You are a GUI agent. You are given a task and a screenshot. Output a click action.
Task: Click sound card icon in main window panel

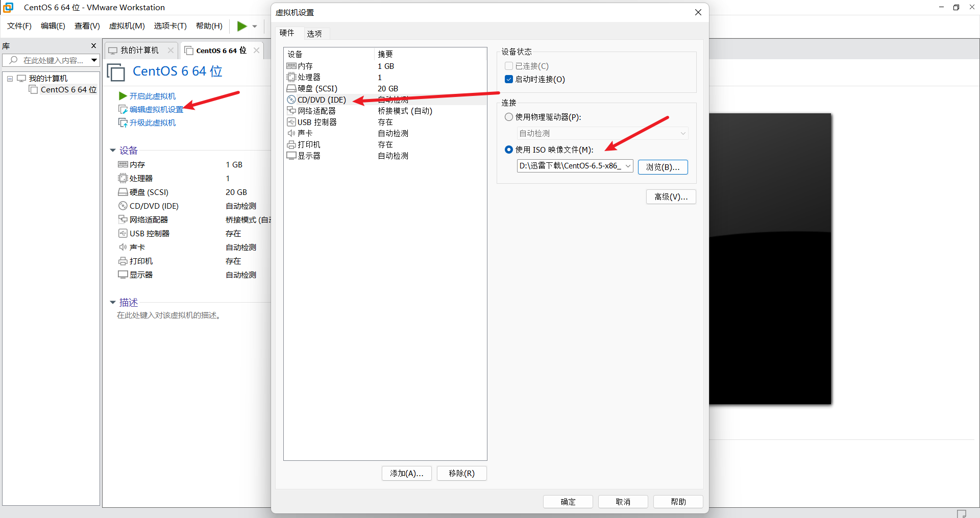click(123, 247)
